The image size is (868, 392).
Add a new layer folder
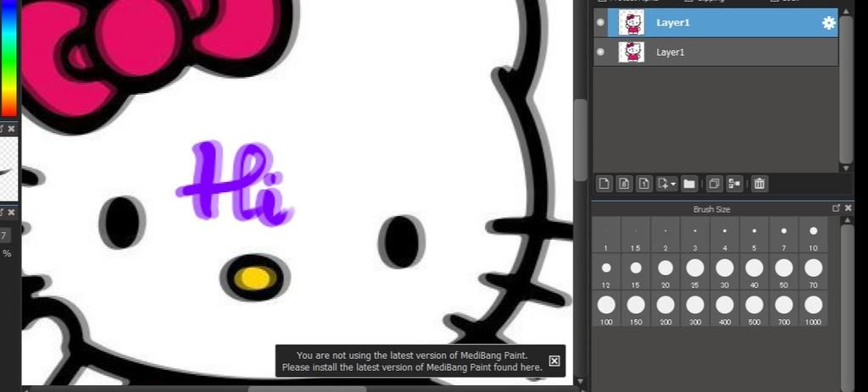(x=688, y=184)
